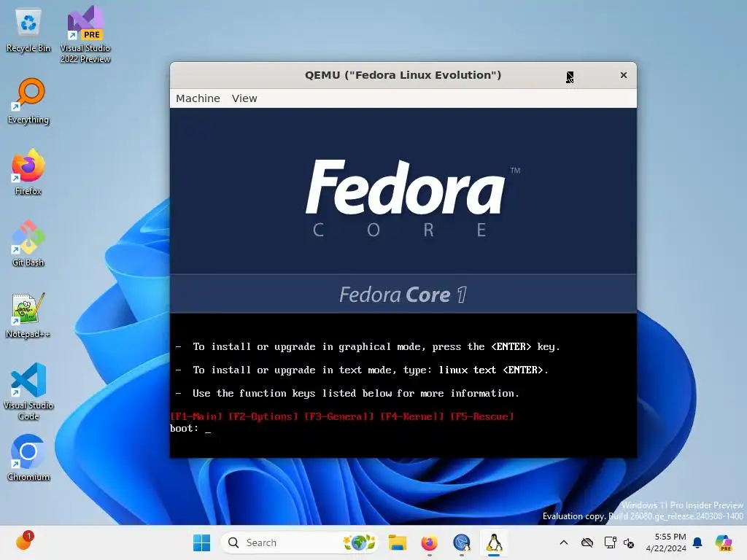
Task: Launch Chromium from the desktop
Action: point(28,458)
